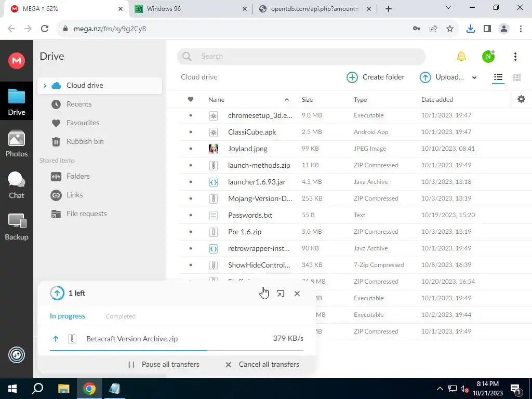Click Joyland.jpeg thumbnail icon
Viewport: 532px width, 399px height.
(x=214, y=149)
